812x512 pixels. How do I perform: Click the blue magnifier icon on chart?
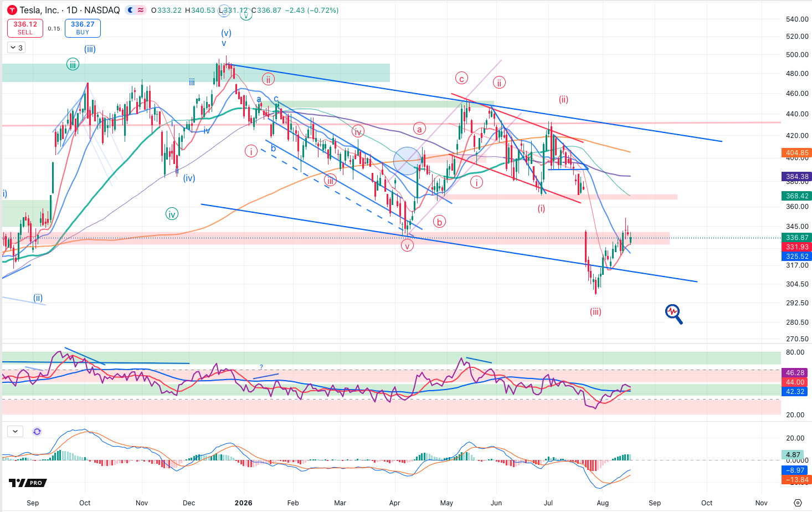coord(674,314)
